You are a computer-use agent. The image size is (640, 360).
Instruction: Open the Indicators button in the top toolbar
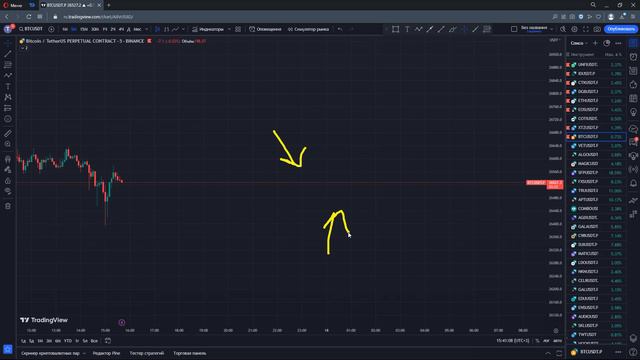(x=208, y=29)
